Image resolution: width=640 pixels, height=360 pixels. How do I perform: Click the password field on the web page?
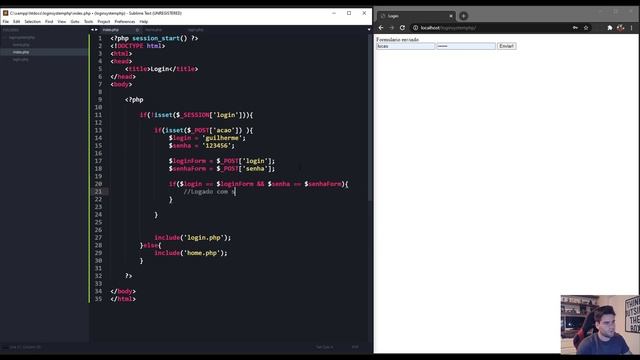coord(466,46)
